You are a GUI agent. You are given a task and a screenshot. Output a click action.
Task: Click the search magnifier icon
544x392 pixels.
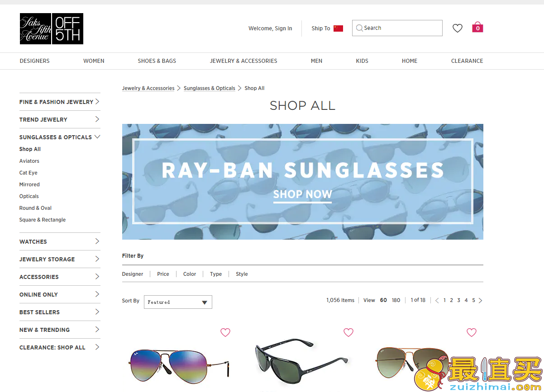(x=359, y=28)
